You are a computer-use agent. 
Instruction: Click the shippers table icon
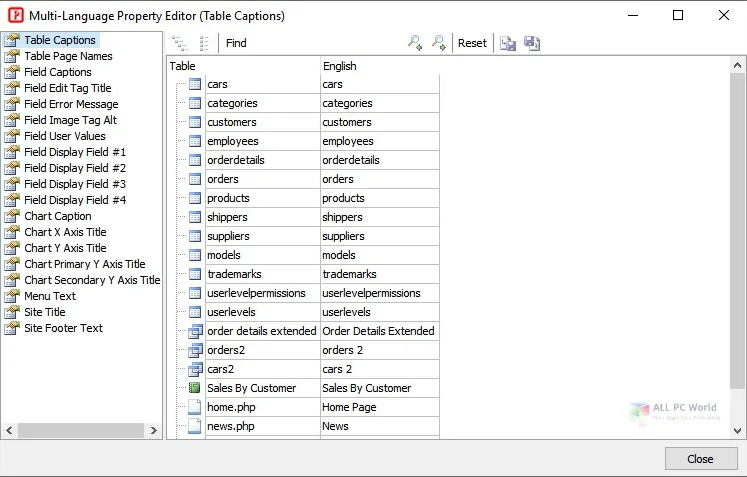[x=195, y=217]
